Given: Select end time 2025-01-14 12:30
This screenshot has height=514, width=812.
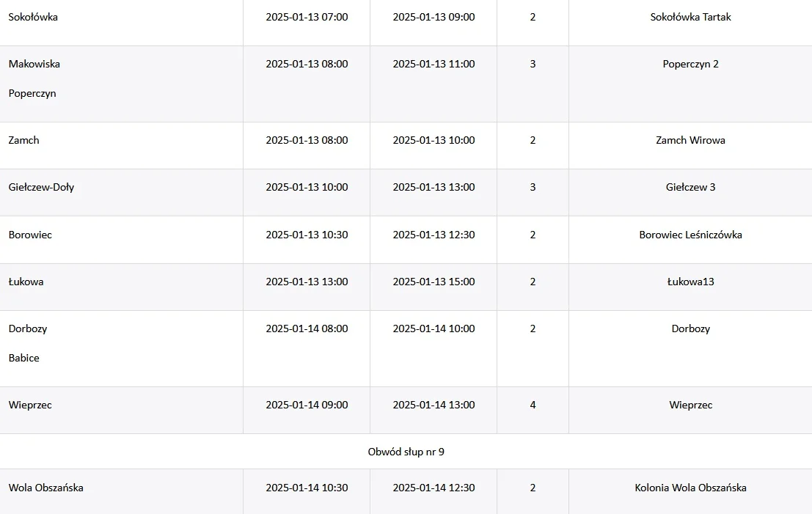Looking at the screenshot, I should click(434, 488).
